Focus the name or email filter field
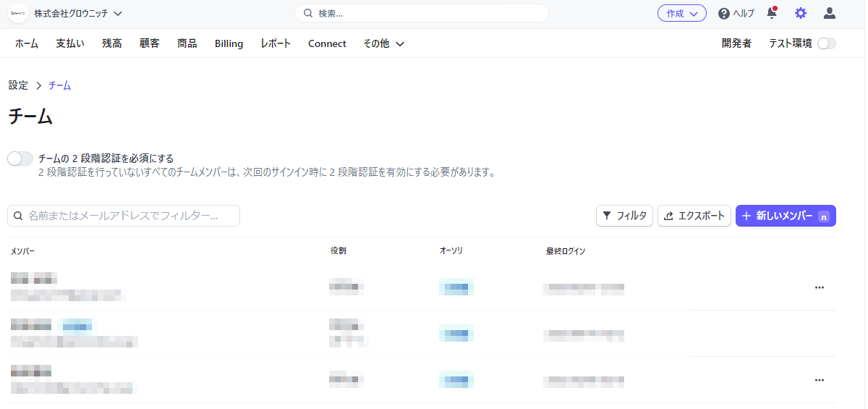The image size is (868, 409). click(x=124, y=216)
